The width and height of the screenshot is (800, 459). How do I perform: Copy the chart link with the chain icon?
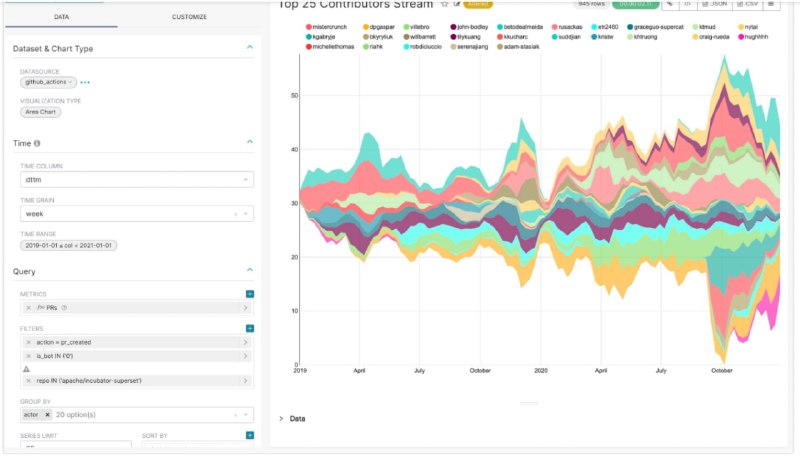pyautogui.click(x=669, y=4)
